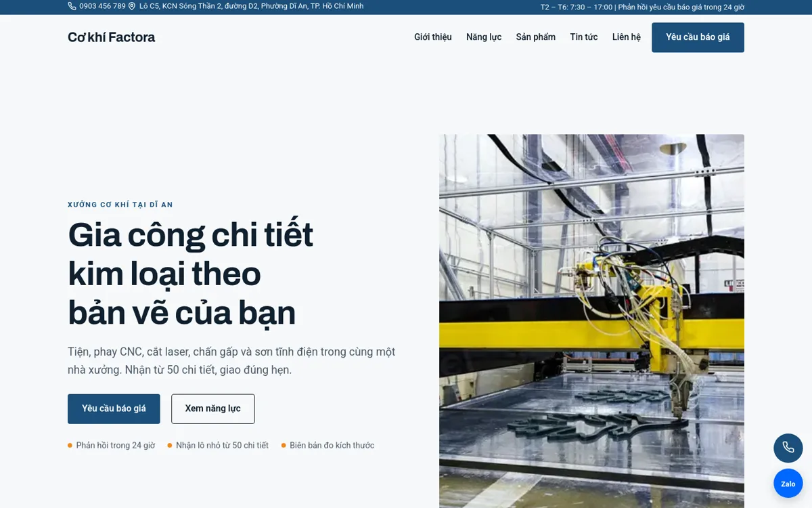Image resolution: width=812 pixels, height=508 pixels.
Task: Click the XƯỞNG CƠ KHÍ TẠI DĨ AN label
Action: click(x=120, y=205)
